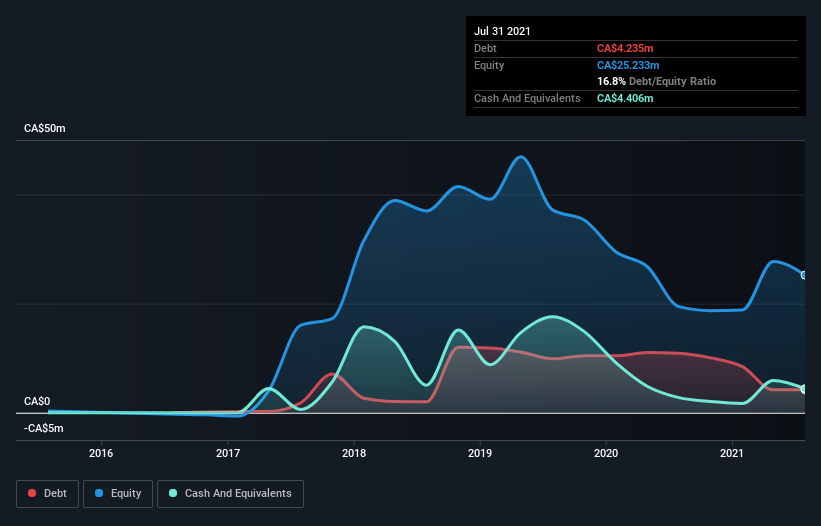Click the CA$4.406m cash value
821x526 pixels.
[x=625, y=98]
